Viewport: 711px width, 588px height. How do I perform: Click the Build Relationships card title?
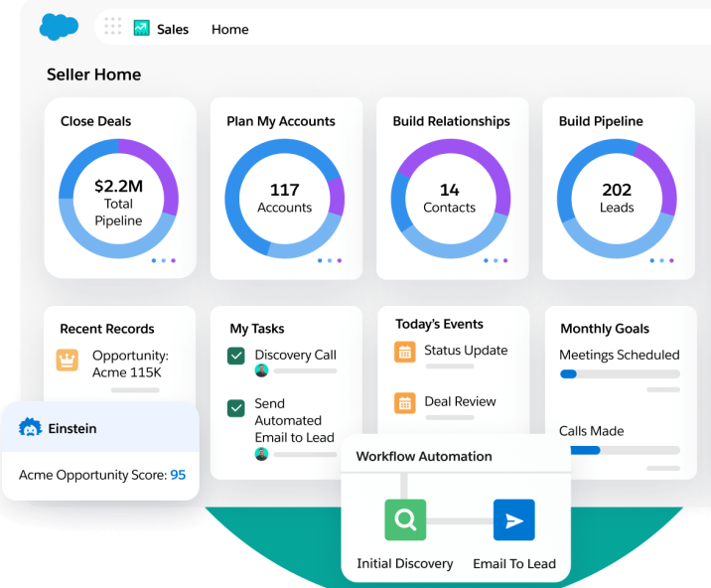point(451,121)
